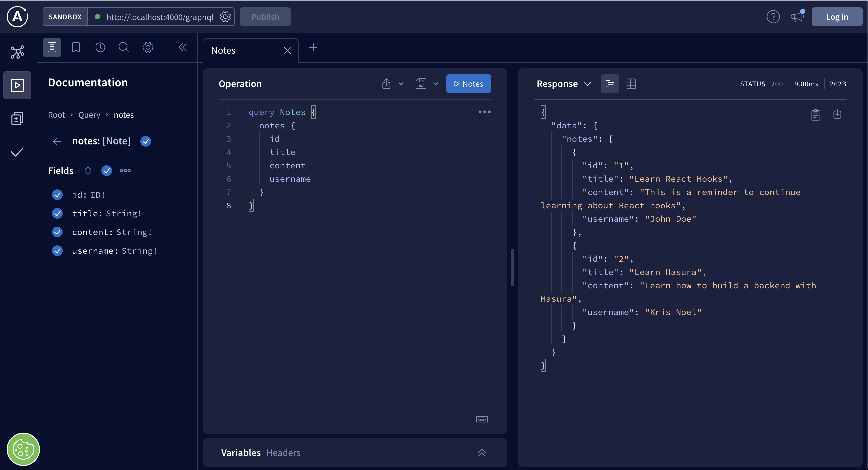Copy the response to clipboard
The height and width of the screenshot is (470, 868).
pyautogui.click(x=816, y=115)
